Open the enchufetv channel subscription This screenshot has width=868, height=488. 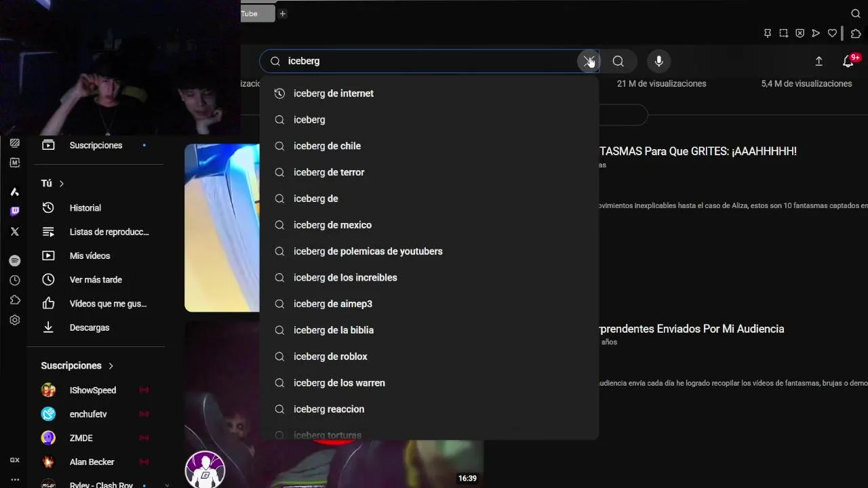(96, 414)
